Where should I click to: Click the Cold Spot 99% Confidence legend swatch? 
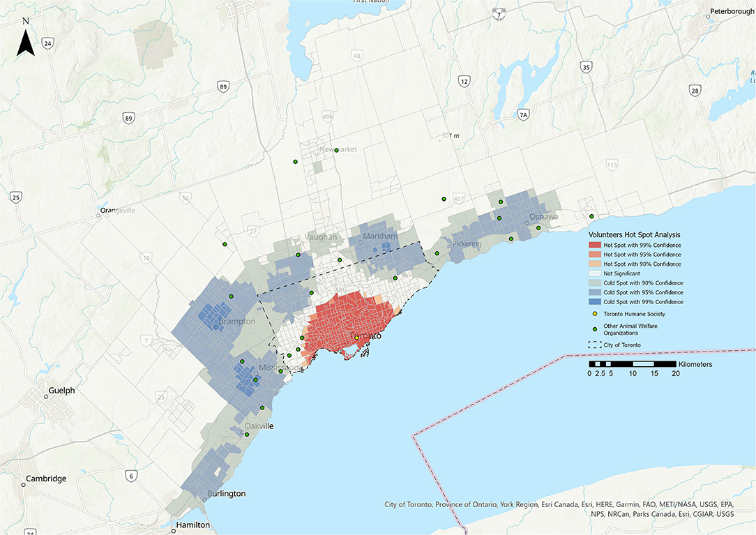pos(594,302)
